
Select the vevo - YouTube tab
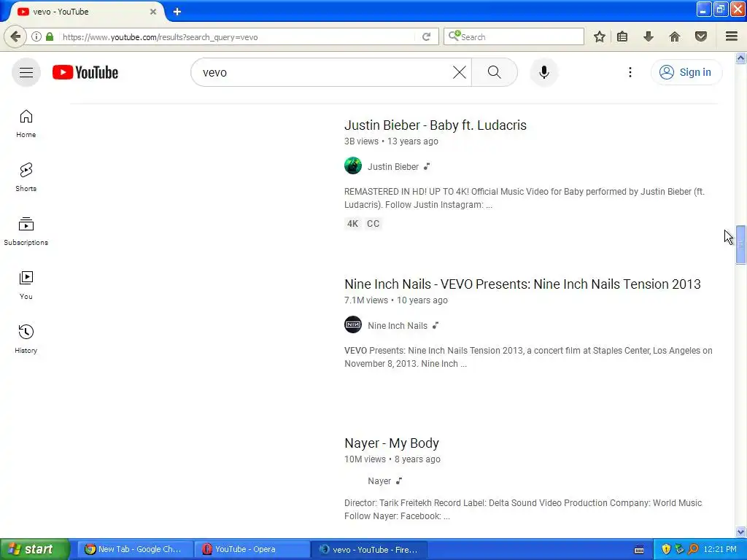click(x=86, y=12)
